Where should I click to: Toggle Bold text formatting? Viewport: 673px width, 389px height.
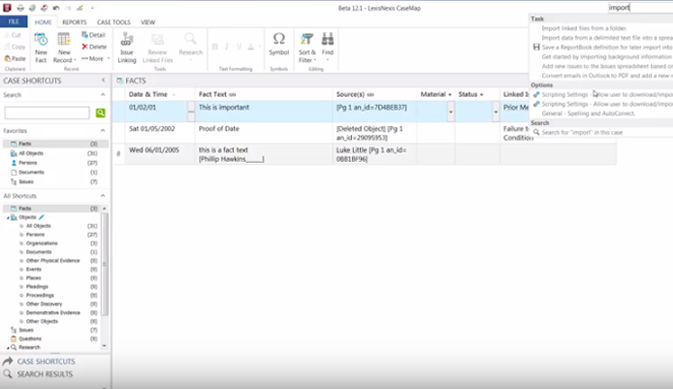pyautogui.click(x=215, y=46)
